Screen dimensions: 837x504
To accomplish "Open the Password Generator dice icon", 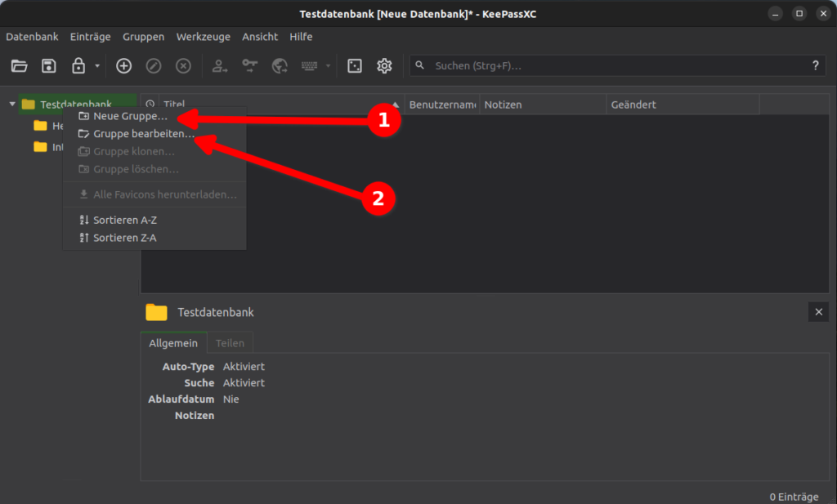I will (354, 65).
